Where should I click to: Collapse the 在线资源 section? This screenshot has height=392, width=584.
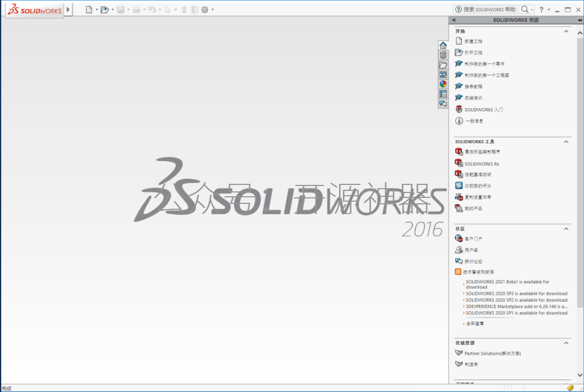[566, 343]
